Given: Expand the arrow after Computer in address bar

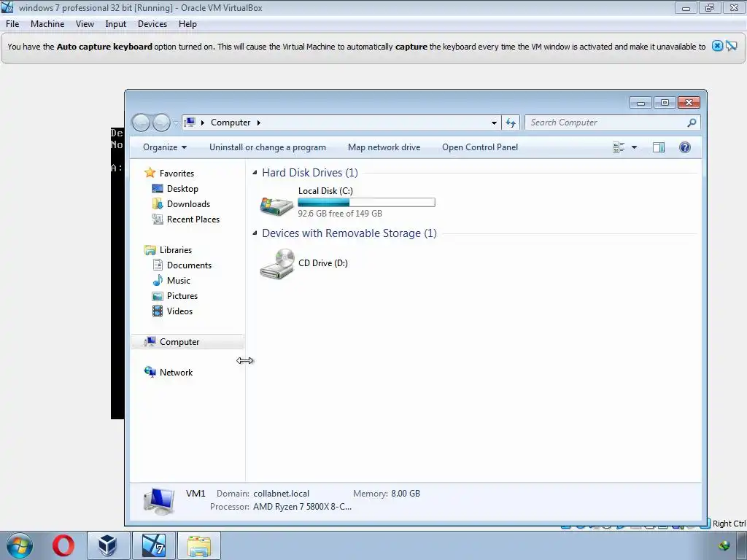Looking at the screenshot, I should [x=259, y=122].
